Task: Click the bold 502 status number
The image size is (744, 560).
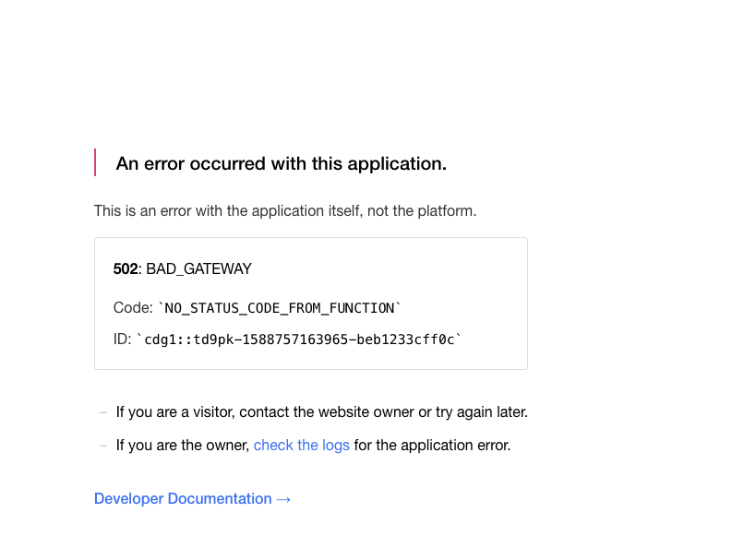Action: 125,269
